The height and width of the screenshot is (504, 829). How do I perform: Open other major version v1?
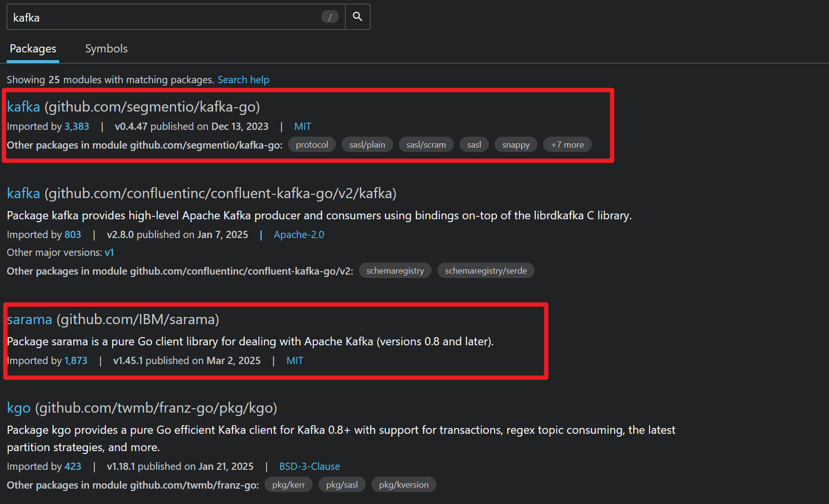109,252
